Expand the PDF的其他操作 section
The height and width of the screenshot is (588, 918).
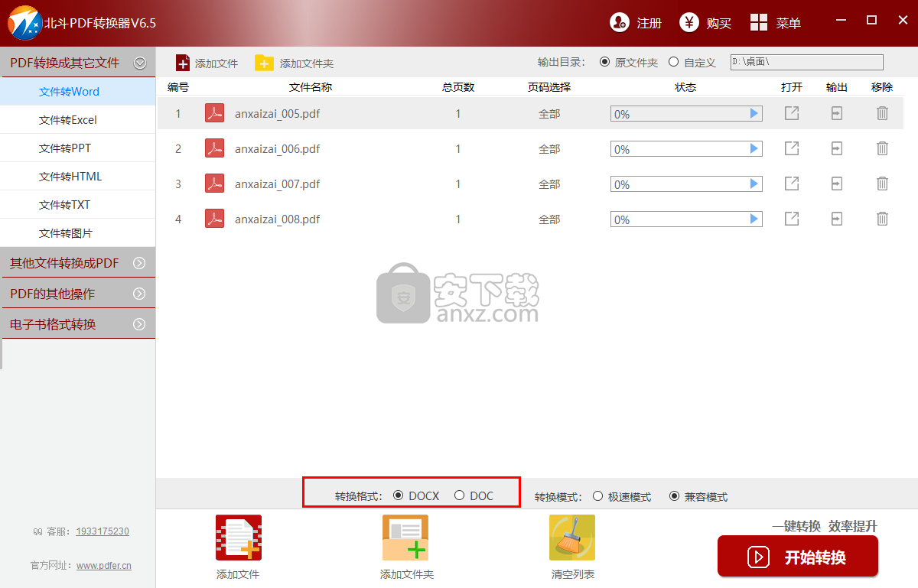pyautogui.click(x=139, y=294)
